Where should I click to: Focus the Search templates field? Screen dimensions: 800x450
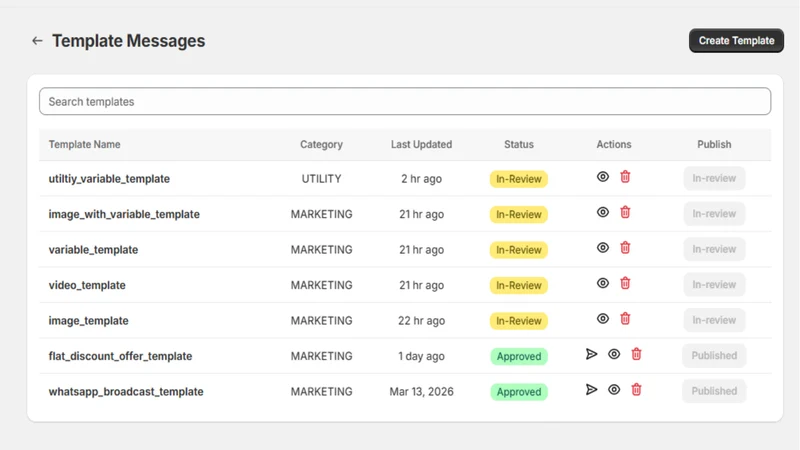click(405, 102)
